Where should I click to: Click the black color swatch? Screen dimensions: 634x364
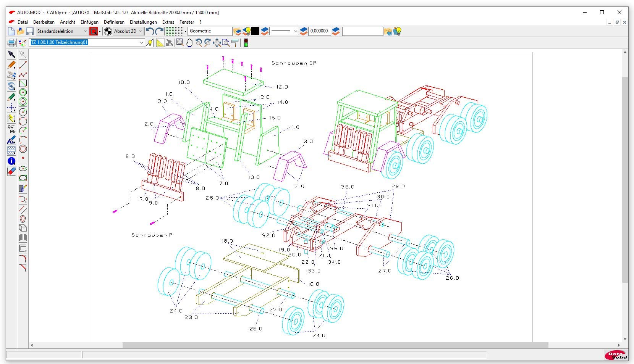click(256, 31)
